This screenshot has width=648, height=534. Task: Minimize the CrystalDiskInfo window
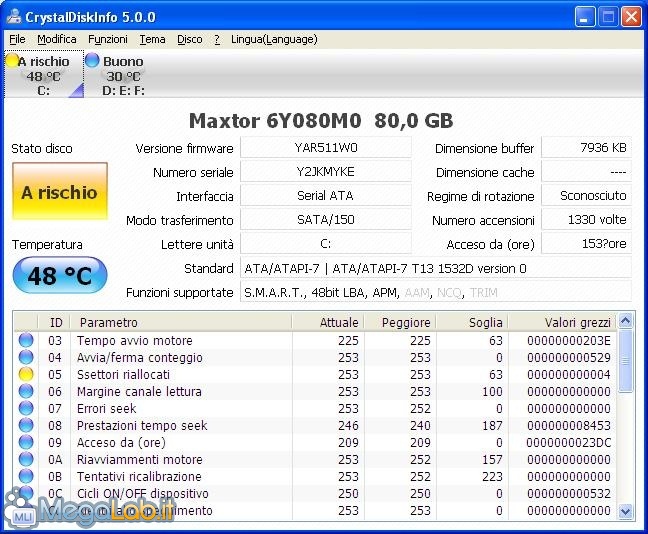(x=584, y=17)
